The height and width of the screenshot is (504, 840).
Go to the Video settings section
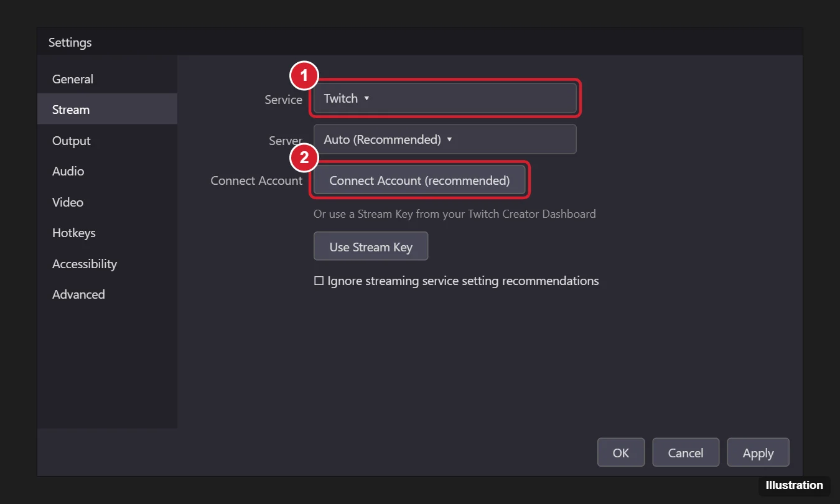pos(107,202)
